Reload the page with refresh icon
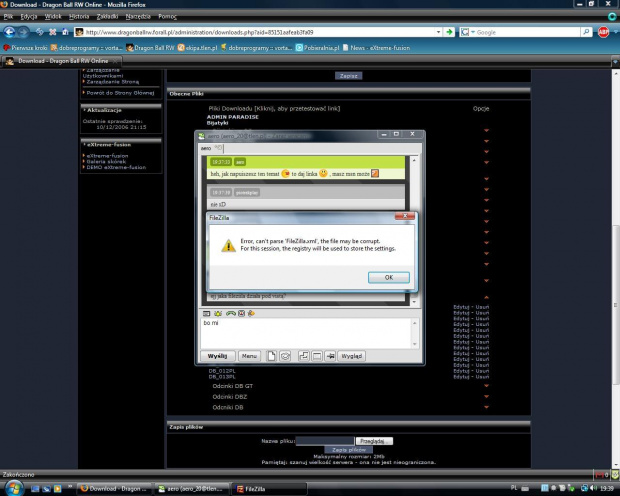The width and height of the screenshot is (620, 496). pyautogui.click(x=40, y=32)
